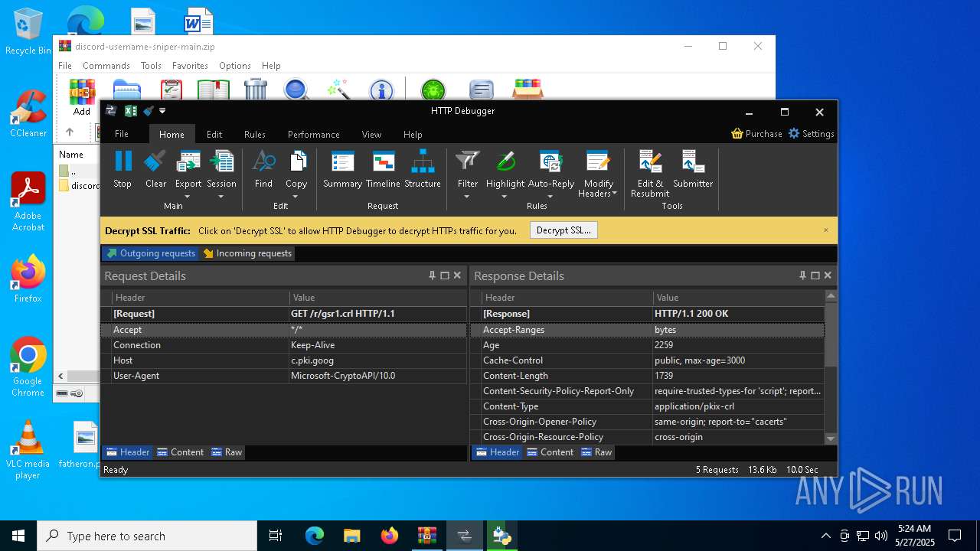Click the Excel export quick-access icon
Screen dimensions: 980x551
(x=131, y=111)
